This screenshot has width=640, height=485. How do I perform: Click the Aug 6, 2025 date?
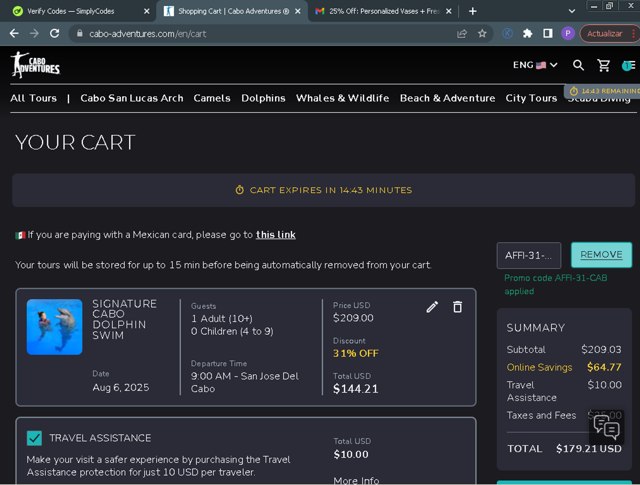click(x=120, y=387)
